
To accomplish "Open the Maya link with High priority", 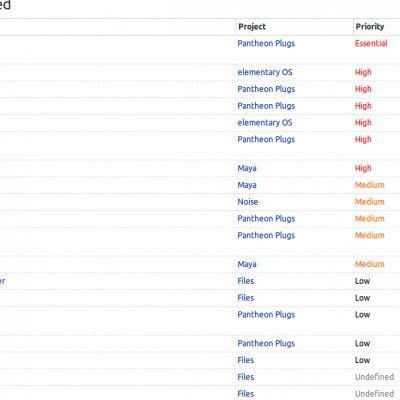I will [x=247, y=168].
